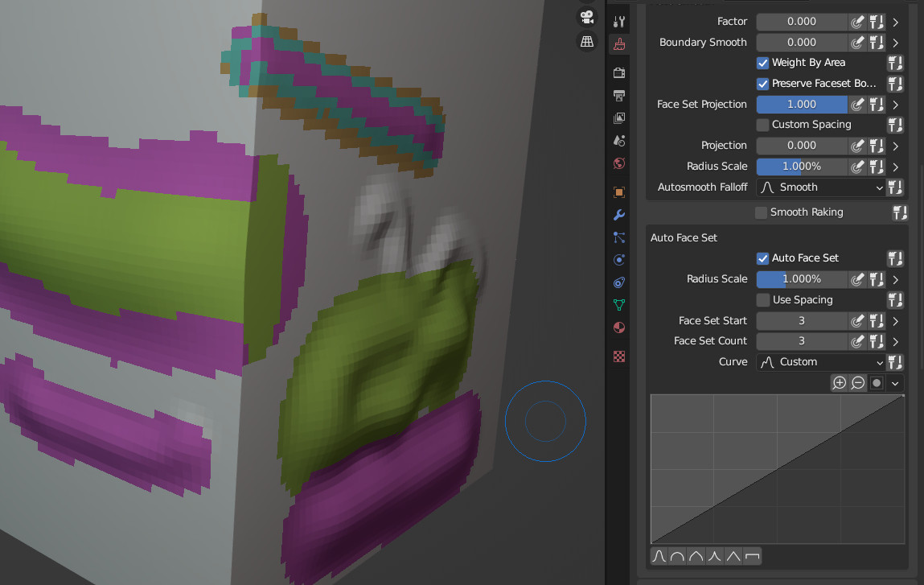Image resolution: width=924 pixels, height=585 pixels.
Task: Open the World properties globe tab
Action: (x=618, y=163)
